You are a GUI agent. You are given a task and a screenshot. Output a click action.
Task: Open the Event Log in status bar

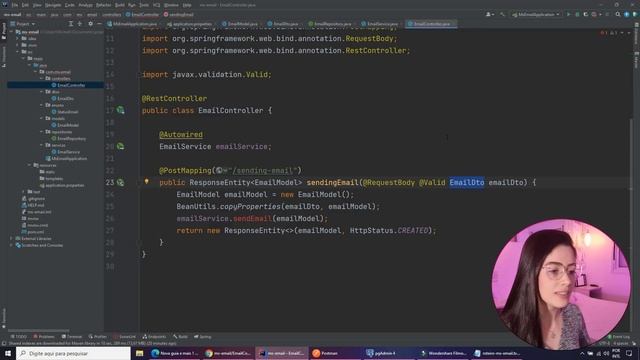pos(618,337)
